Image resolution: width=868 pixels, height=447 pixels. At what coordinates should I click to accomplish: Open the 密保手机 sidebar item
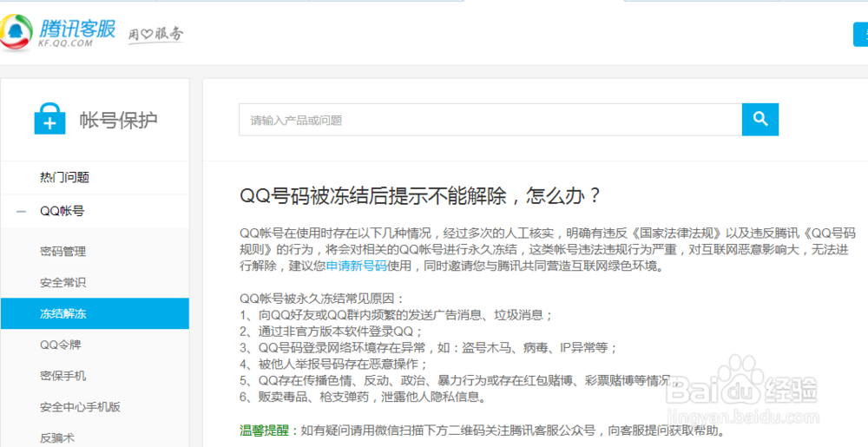(x=63, y=376)
